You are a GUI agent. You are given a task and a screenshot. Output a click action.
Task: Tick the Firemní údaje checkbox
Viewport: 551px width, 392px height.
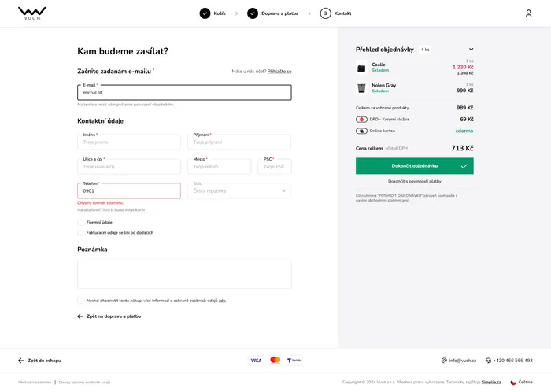point(80,222)
